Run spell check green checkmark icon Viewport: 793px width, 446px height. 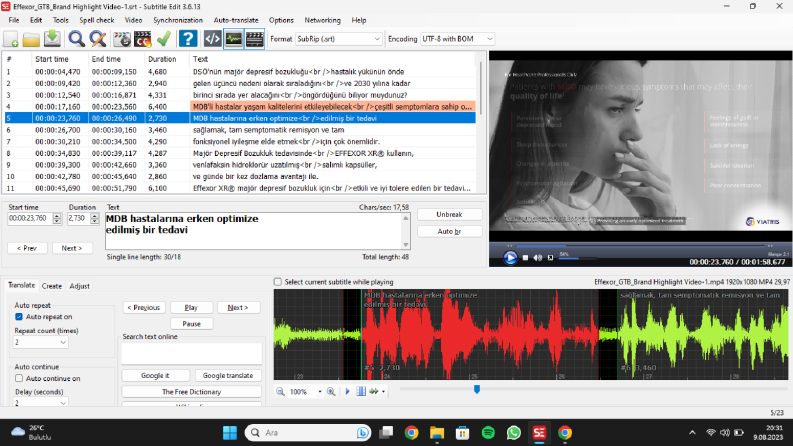pyautogui.click(x=163, y=39)
